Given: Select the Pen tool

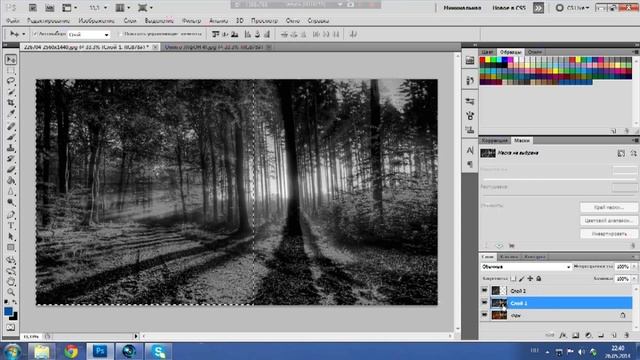Looking at the screenshot, I should coord(11,214).
